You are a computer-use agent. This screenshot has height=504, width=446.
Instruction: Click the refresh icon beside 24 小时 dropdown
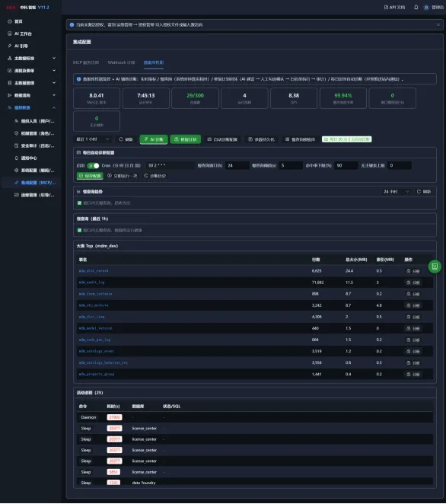click(419, 192)
